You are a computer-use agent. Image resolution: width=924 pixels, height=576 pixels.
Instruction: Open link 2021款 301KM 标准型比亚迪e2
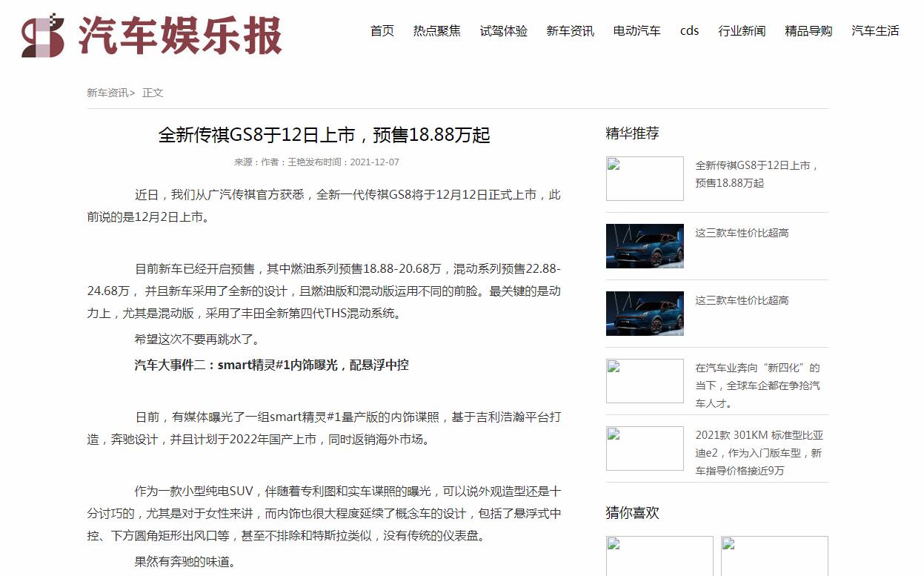click(759, 453)
